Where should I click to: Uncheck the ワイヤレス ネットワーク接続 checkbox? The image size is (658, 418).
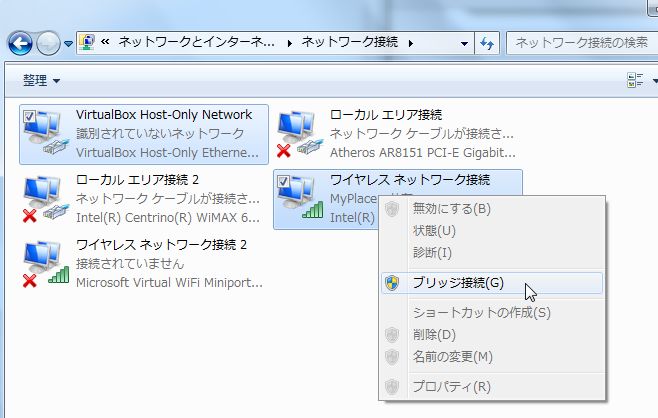point(283,181)
